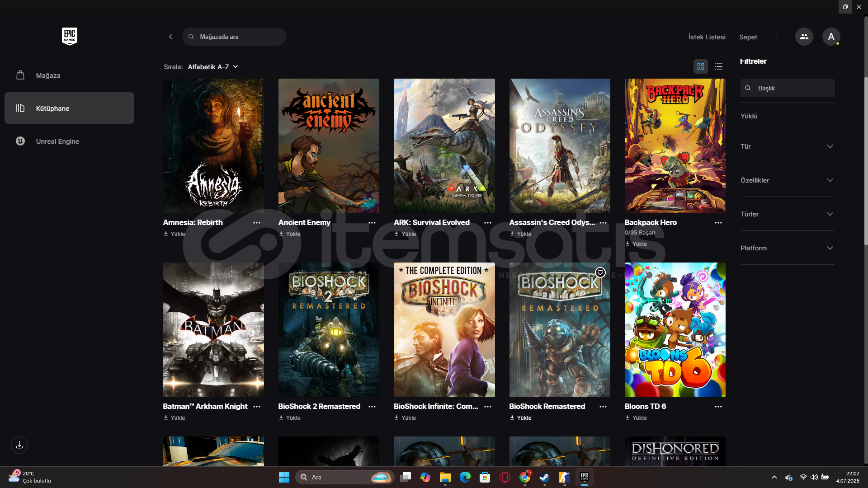Focus the Mağazada ara search box
The height and width of the screenshot is (488, 868).
point(234,37)
